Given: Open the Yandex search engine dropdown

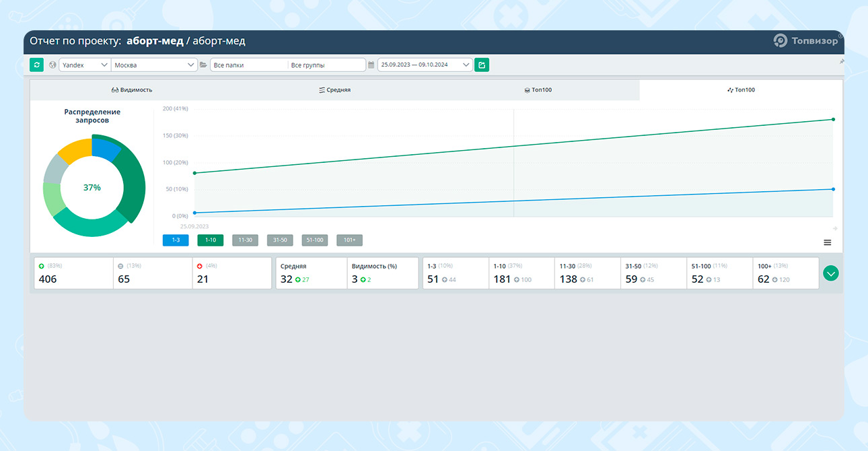Looking at the screenshot, I should pyautogui.click(x=85, y=65).
